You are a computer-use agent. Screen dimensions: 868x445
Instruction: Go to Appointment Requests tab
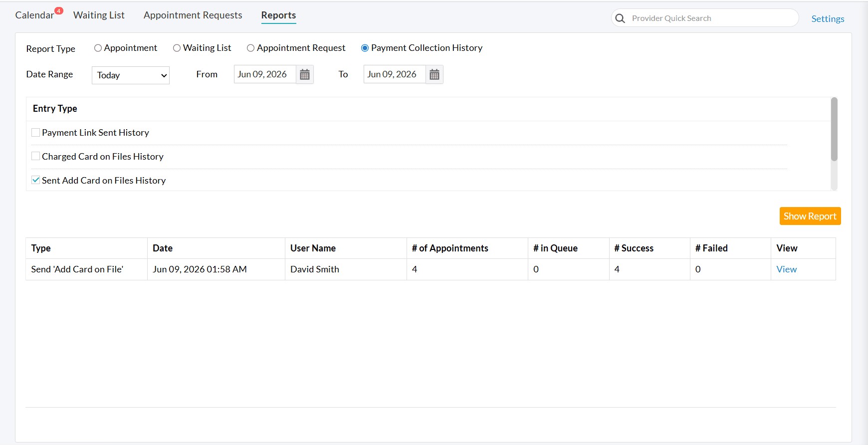click(193, 15)
